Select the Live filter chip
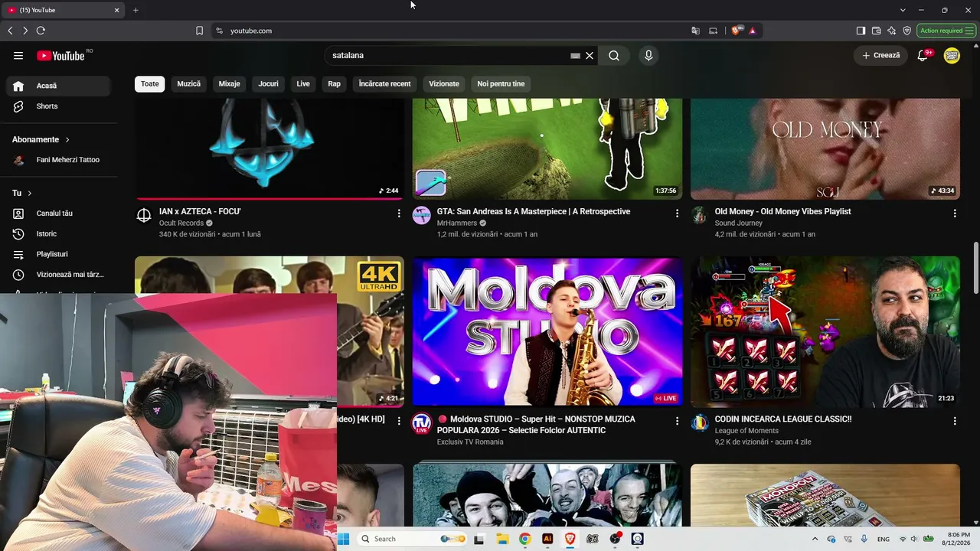Screen dimensions: 980x551 click(303, 84)
